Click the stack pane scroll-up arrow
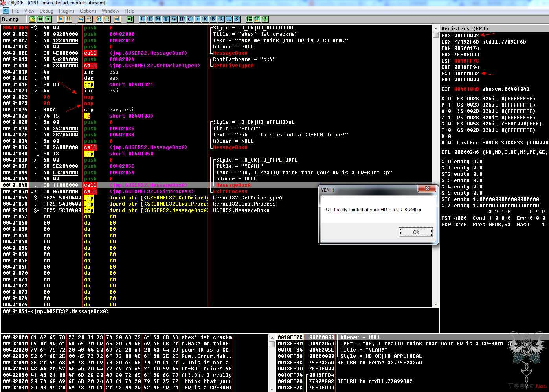This screenshot has height=392, width=549. tap(272, 337)
